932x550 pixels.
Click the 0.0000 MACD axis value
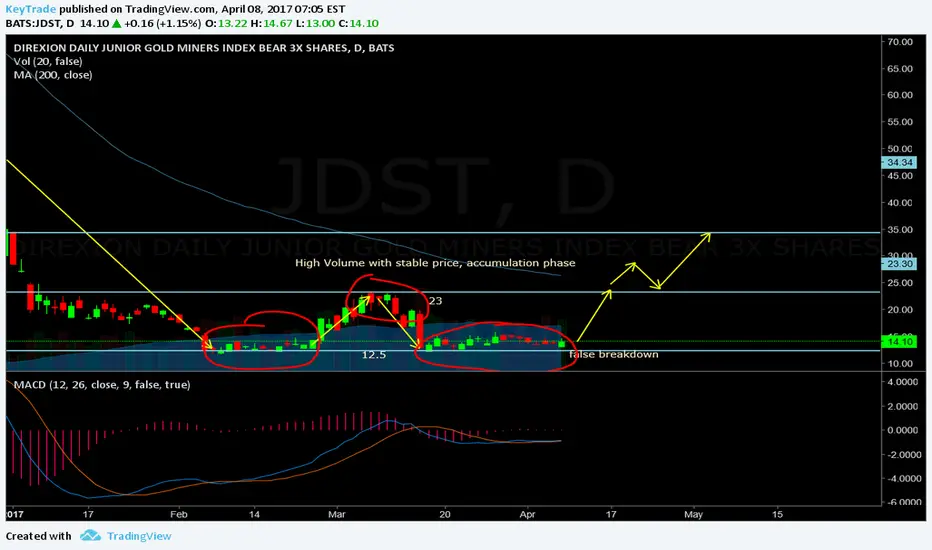(x=902, y=430)
